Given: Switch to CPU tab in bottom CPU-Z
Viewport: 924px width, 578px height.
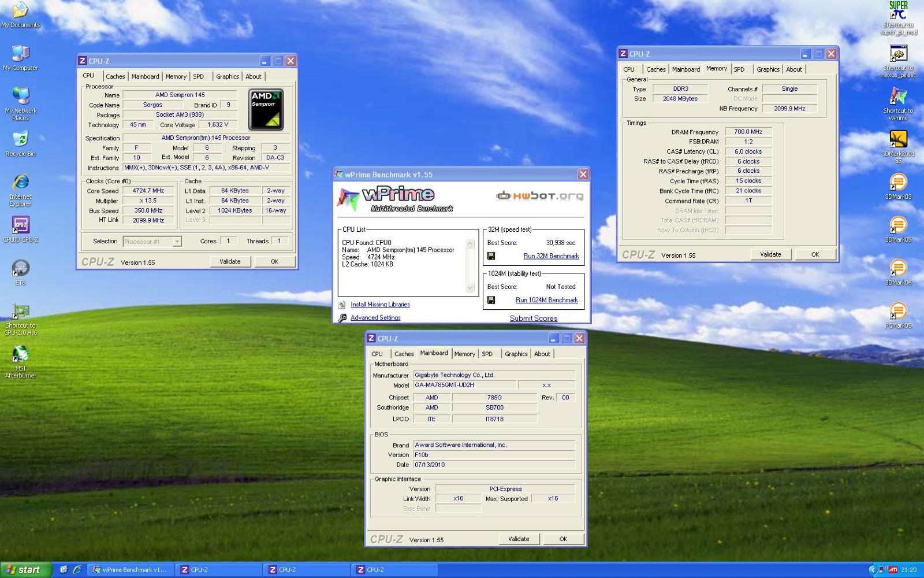Looking at the screenshot, I should [377, 354].
